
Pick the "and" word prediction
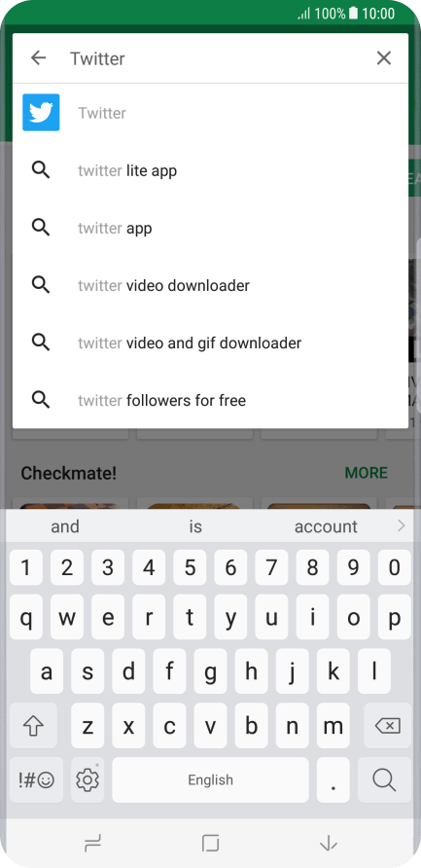pyautogui.click(x=65, y=526)
